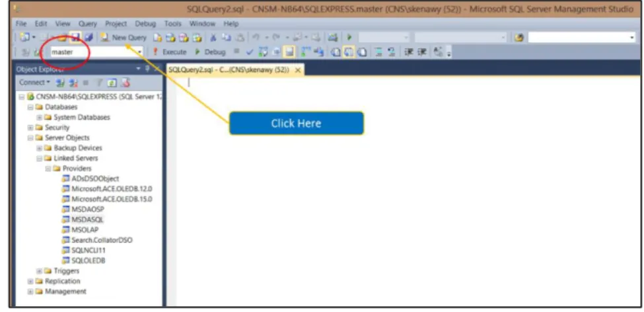Open the View menu
This screenshot has width=644, height=312.
coord(63,23)
